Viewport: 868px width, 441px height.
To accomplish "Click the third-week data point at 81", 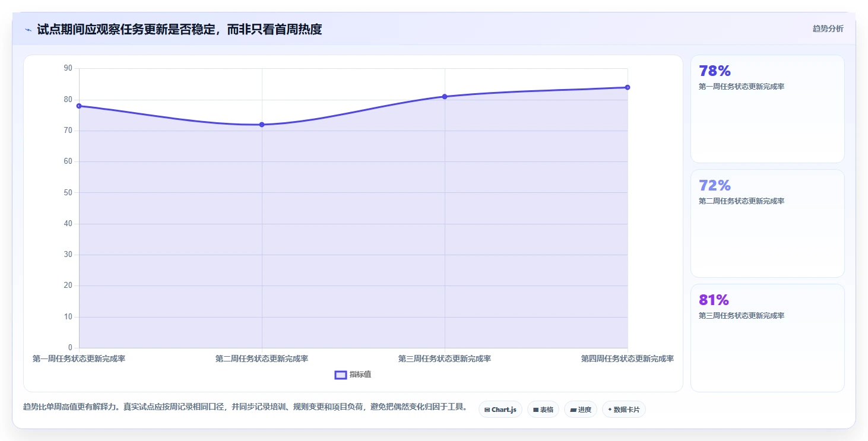I will coord(445,96).
